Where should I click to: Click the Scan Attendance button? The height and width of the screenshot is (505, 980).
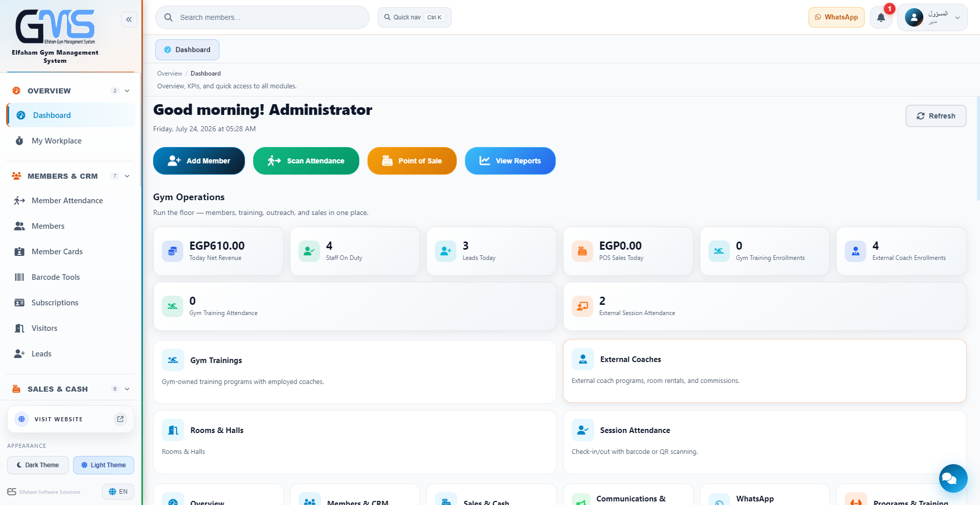(x=306, y=161)
